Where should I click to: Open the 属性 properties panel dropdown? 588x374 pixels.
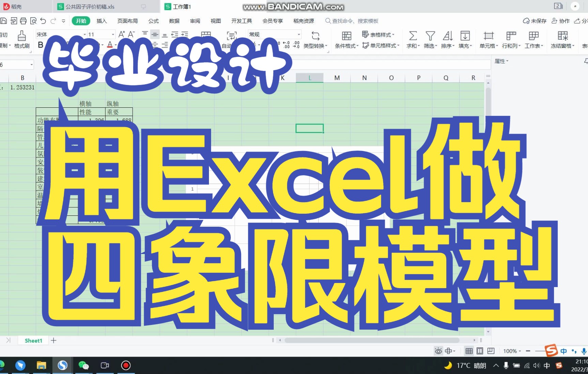coord(501,61)
